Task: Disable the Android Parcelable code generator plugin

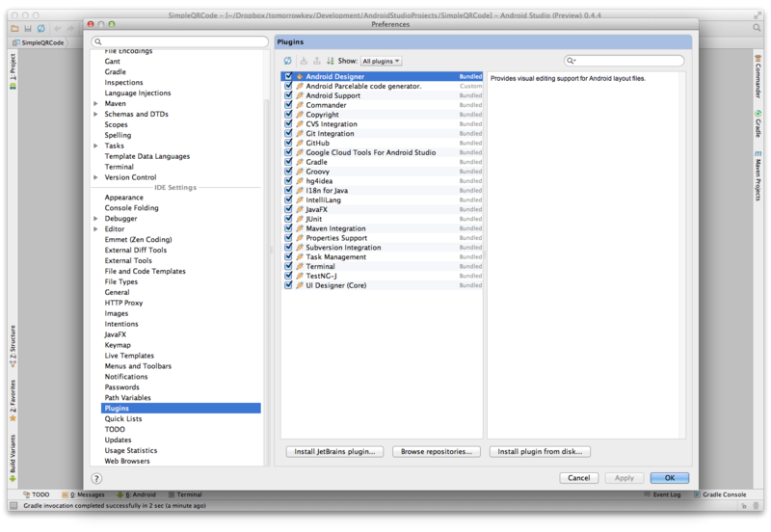Action: click(x=288, y=86)
